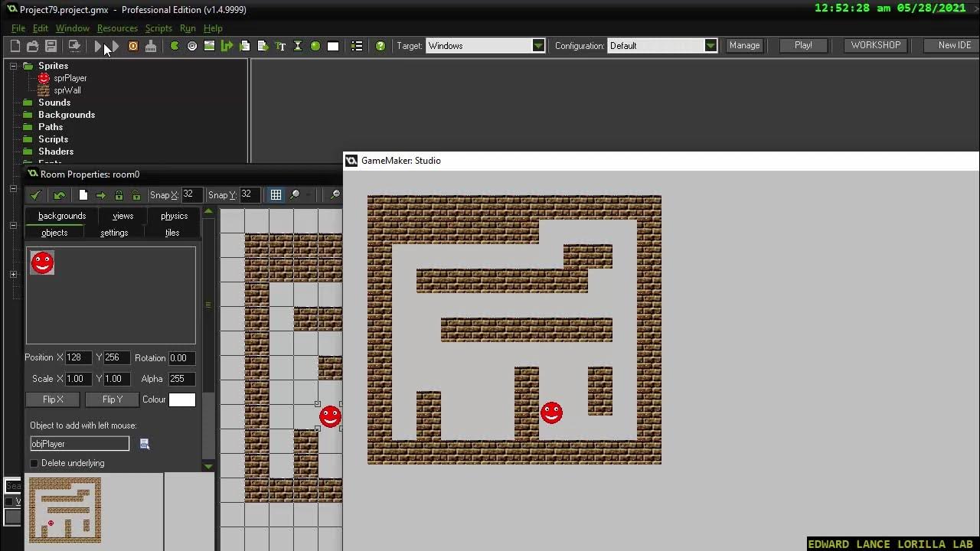This screenshot has width=980, height=551.
Task: Create a timeline with the hourglass icon
Action: 298,46
